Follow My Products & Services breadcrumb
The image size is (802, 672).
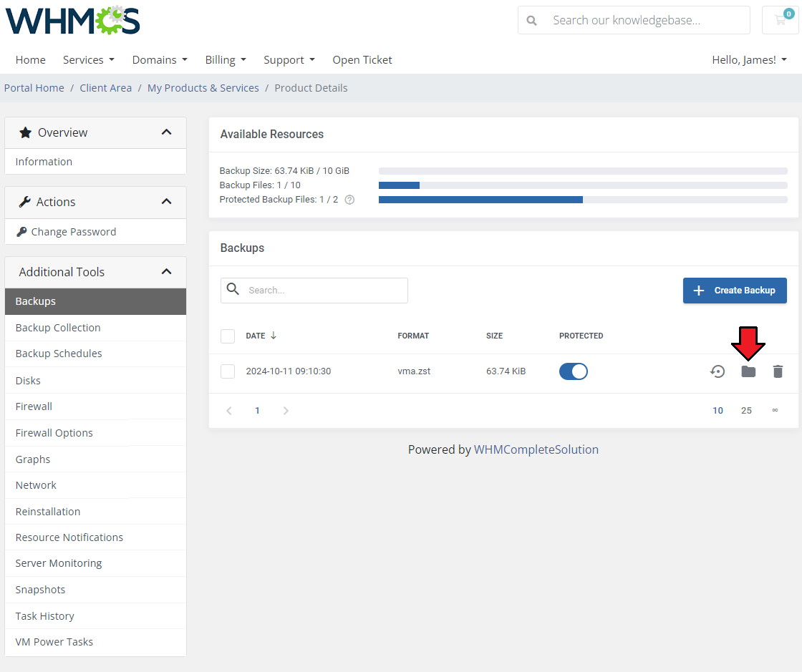[203, 88]
